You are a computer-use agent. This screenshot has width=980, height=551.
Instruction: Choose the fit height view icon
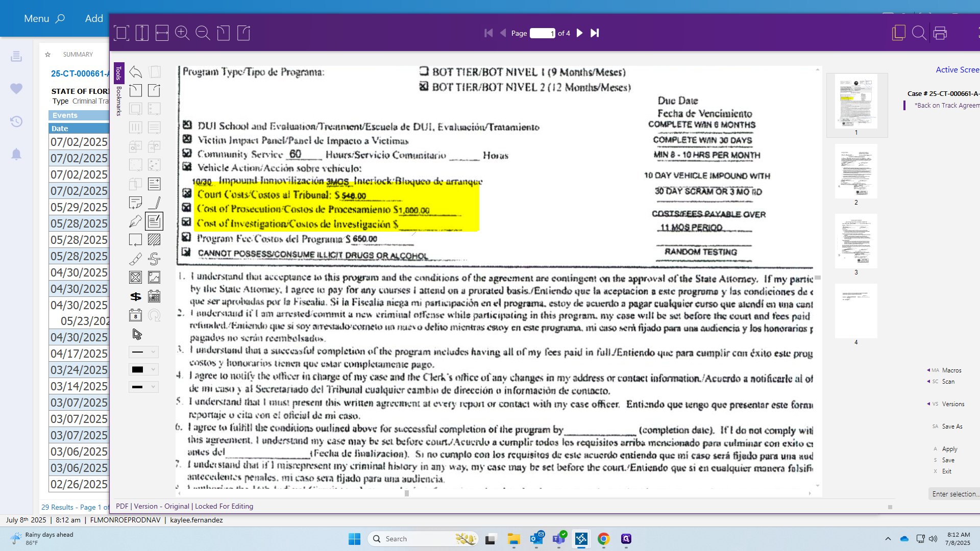click(142, 33)
